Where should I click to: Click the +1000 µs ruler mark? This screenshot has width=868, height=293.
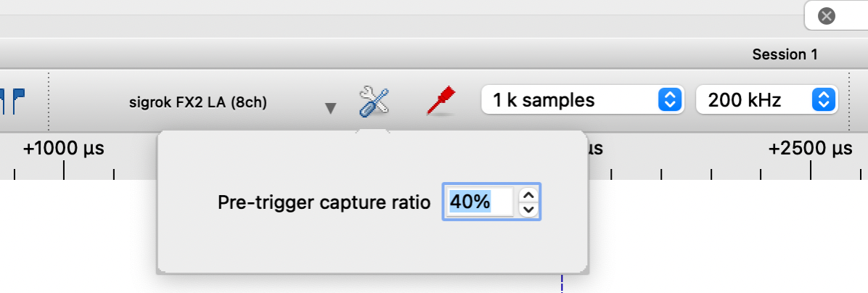point(64,149)
